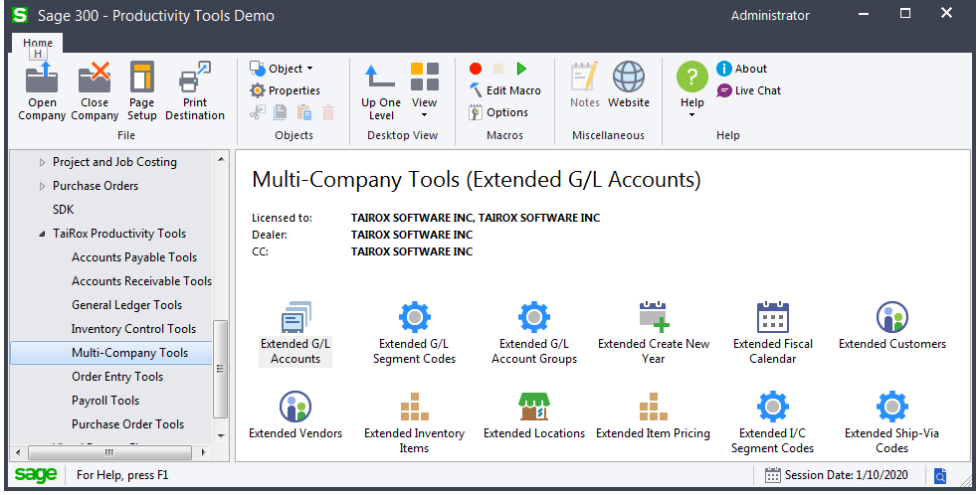Expand the Project and Job Costing node
The height and width of the screenshot is (495, 980).
pos(42,162)
